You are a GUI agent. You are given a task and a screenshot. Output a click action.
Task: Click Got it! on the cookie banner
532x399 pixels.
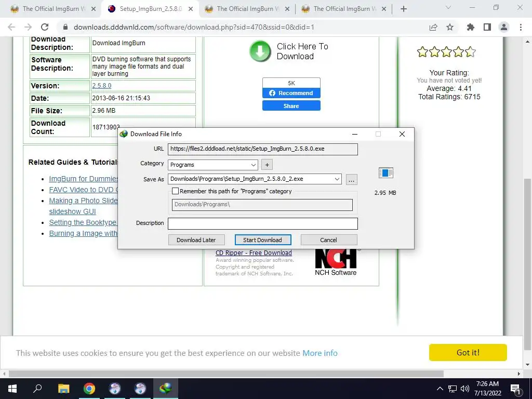click(x=468, y=353)
